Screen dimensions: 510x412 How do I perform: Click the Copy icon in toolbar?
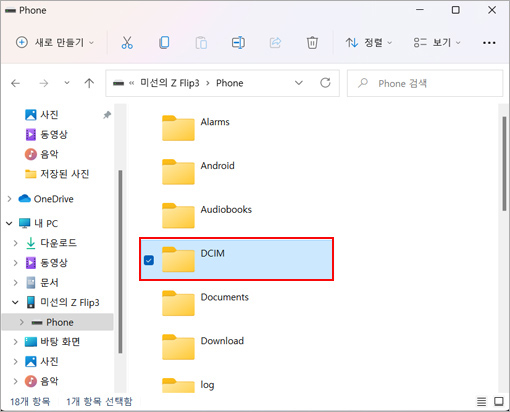pyautogui.click(x=164, y=43)
